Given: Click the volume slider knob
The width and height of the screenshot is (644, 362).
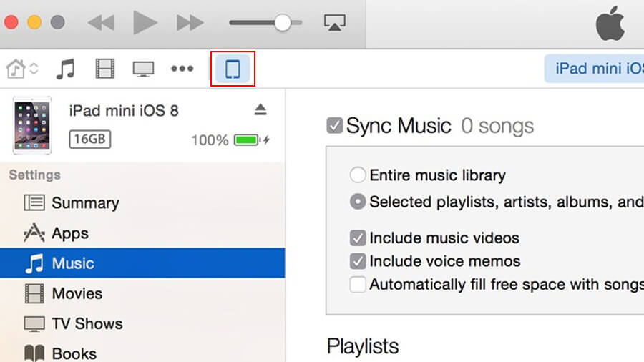Looking at the screenshot, I should (283, 23).
